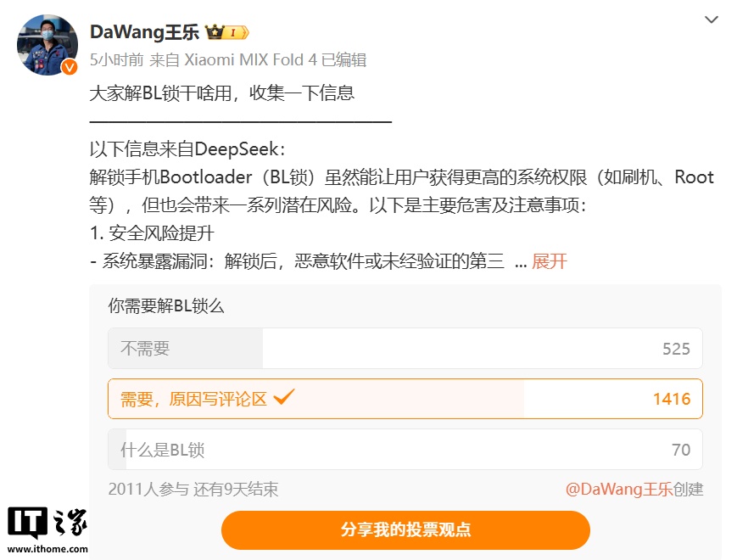Open the DaWang王乐 username link
Screen dimensions: 737x560
tap(144, 32)
